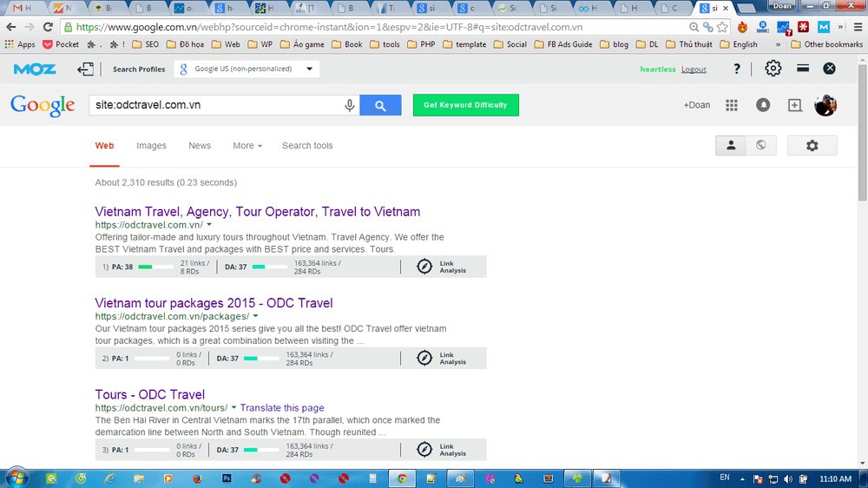Viewport: 868px width, 488px height.
Task: Expand the More search menu
Action: (x=247, y=146)
